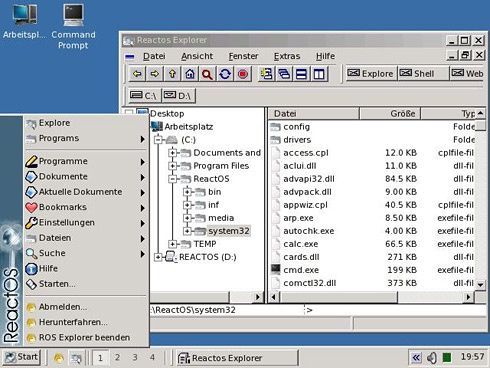Viewport: 490px width, 368px height.
Task: Choose ROS Explorer beenden
Action: click(86, 338)
